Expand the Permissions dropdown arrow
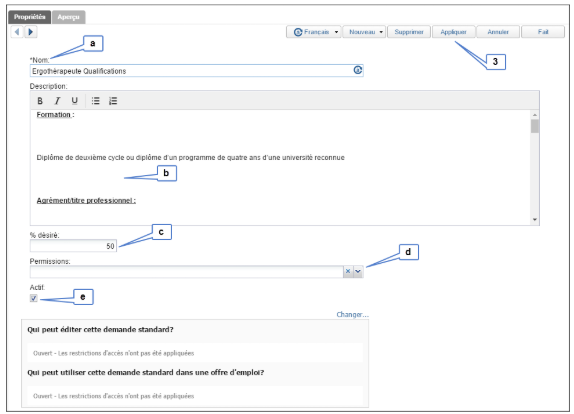 coord(358,272)
